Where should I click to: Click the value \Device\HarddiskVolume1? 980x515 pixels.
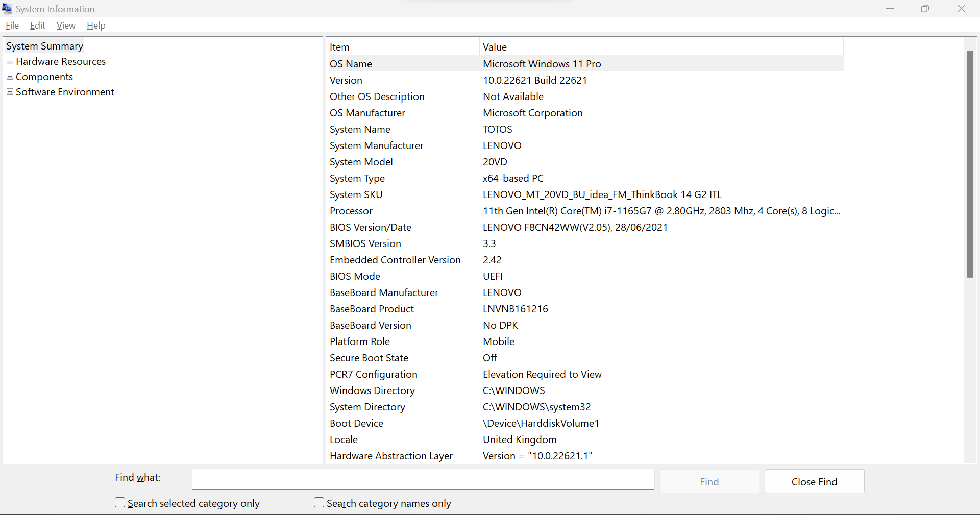pos(541,423)
